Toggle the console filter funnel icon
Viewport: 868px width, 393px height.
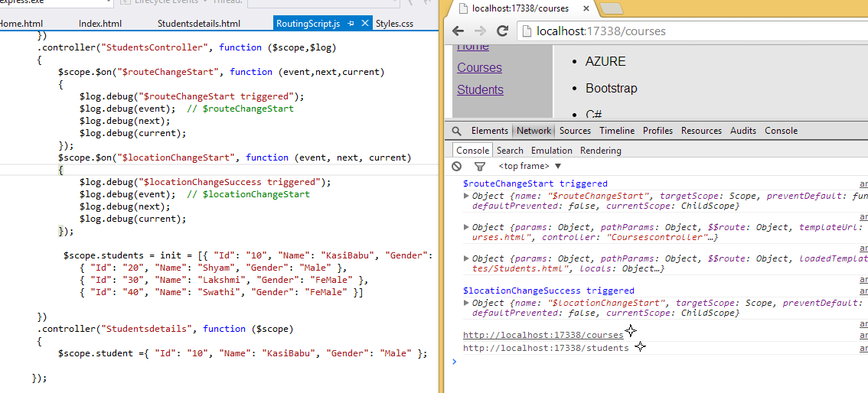tap(480, 166)
